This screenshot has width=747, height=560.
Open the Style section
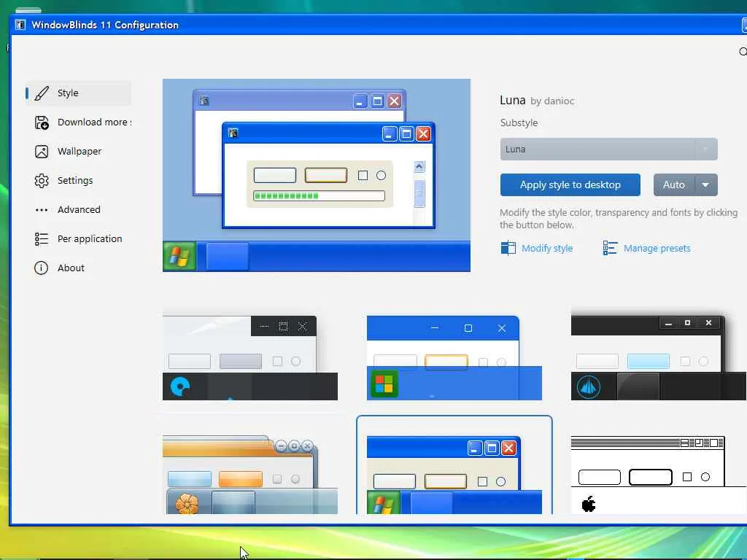tap(79, 93)
